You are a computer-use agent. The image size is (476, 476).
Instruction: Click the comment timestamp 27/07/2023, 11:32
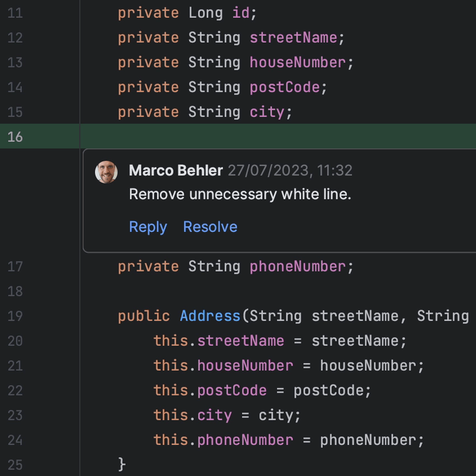[x=290, y=171]
